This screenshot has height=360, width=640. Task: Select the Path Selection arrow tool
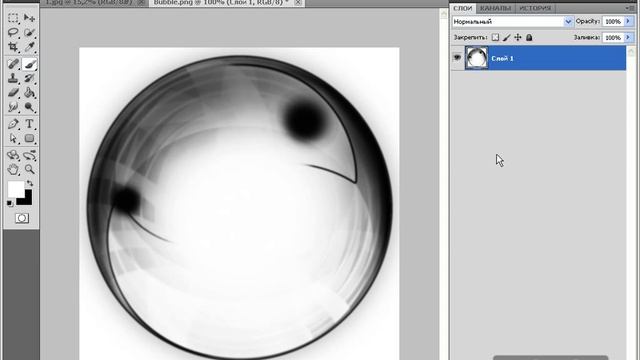(13, 138)
